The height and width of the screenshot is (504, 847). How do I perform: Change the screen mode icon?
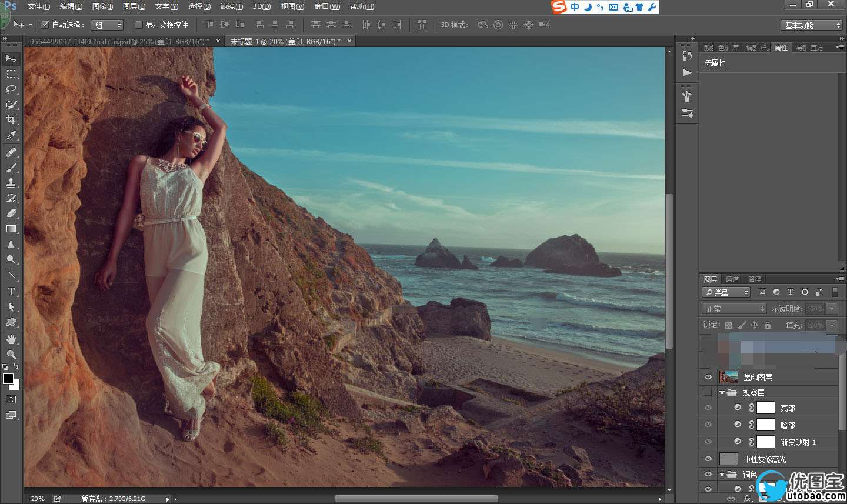pyautogui.click(x=11, y=415)
